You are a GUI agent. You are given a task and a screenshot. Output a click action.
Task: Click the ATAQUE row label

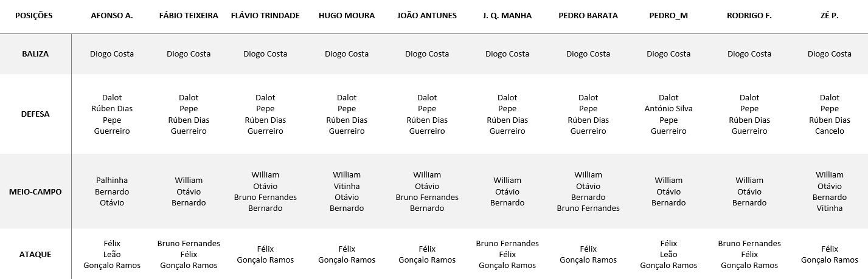pos(35,254)
